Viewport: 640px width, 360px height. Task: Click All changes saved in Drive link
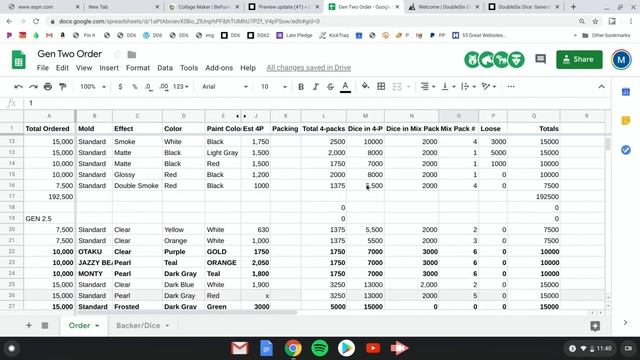tap(309, 68)
